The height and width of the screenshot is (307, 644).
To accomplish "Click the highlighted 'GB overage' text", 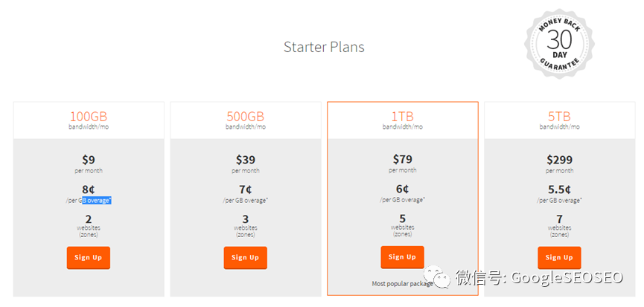I will [97, 201].
